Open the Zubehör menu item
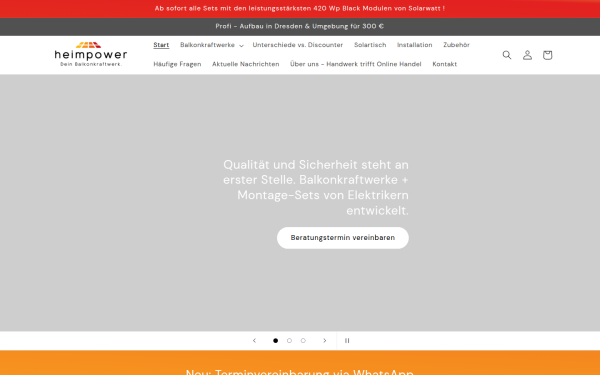Viewport: 600px width, 375px height. [x=456, y=45]
